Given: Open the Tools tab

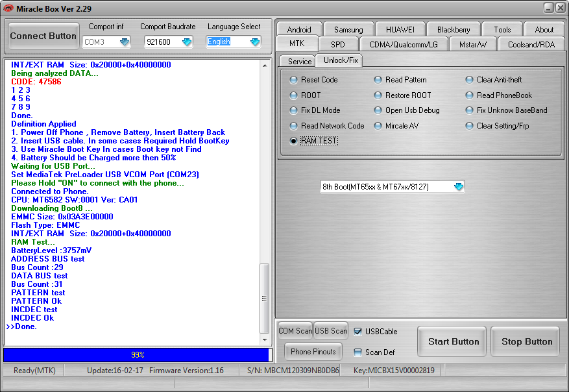Looking at the screenshot, I should click(502, 29).
